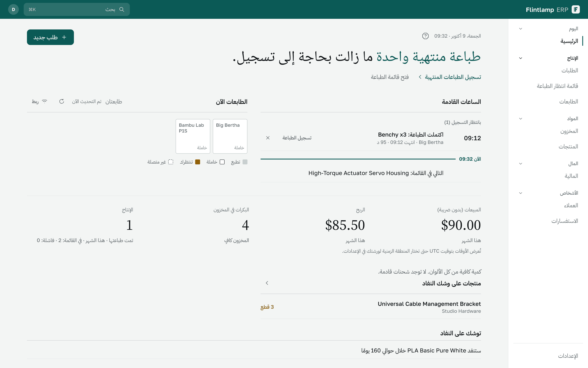
Task: Click the تطبع gray legend swatch
Action: (x=245, y=162)
